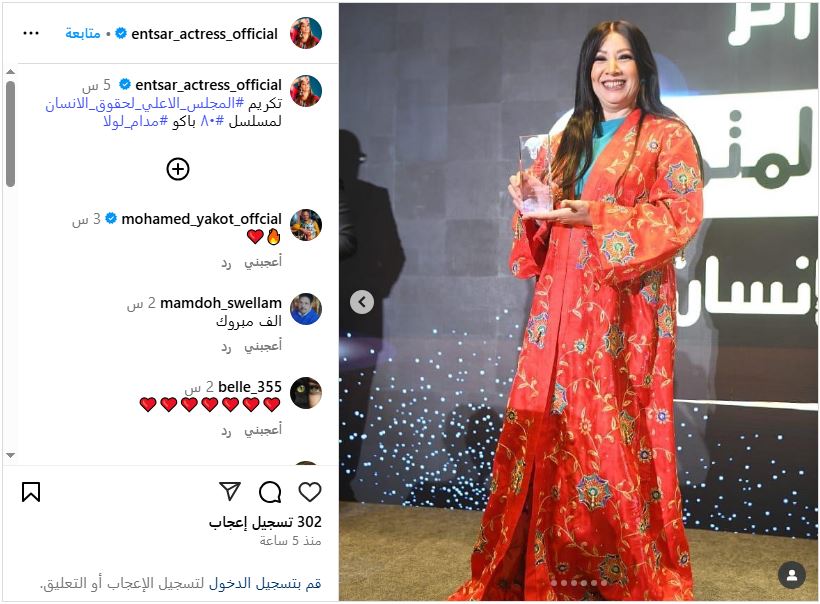The image size is (820, 604).
Task: Open the 302 likes count list
Action: 265,522
